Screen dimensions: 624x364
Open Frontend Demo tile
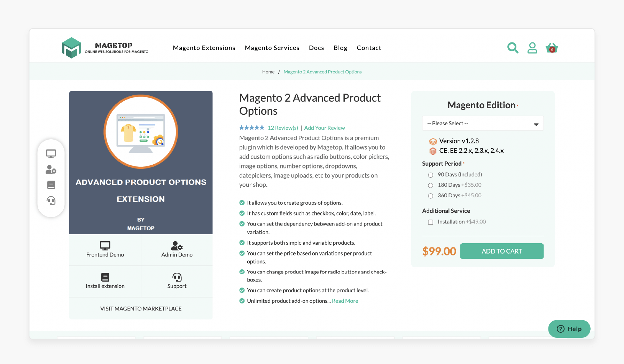click(105, 250)
